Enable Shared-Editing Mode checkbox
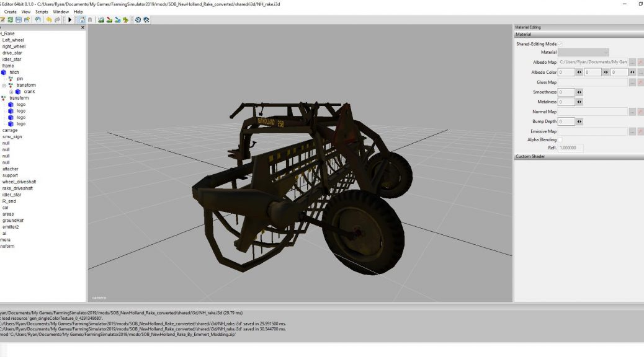Viewport: 644px width, 357px height. [561, 43]
